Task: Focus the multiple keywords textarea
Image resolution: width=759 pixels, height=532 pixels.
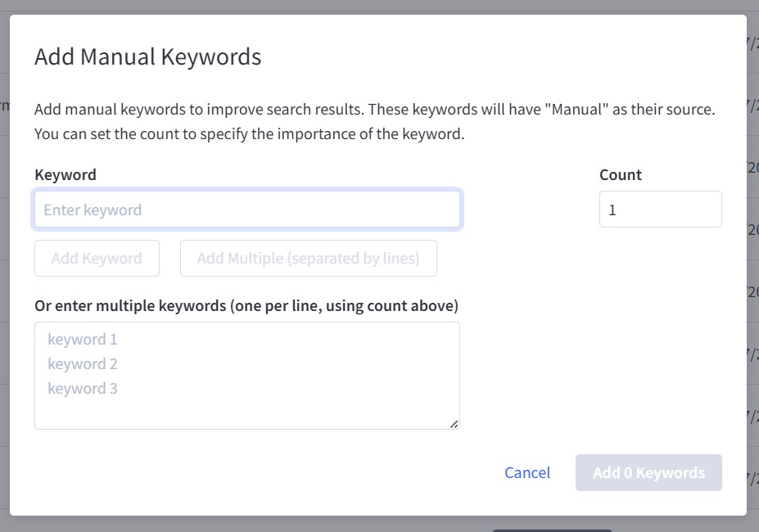Action: pos(247,376)
